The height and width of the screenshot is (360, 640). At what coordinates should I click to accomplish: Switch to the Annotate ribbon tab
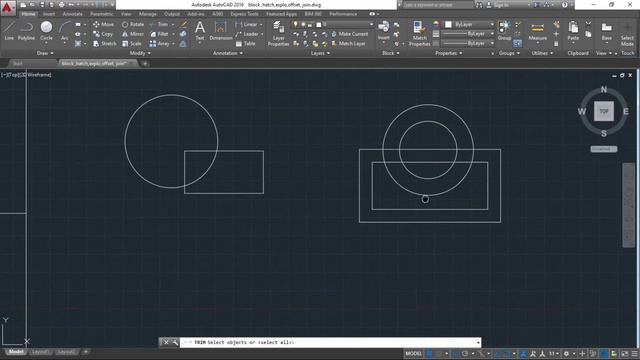pos(72,14)
